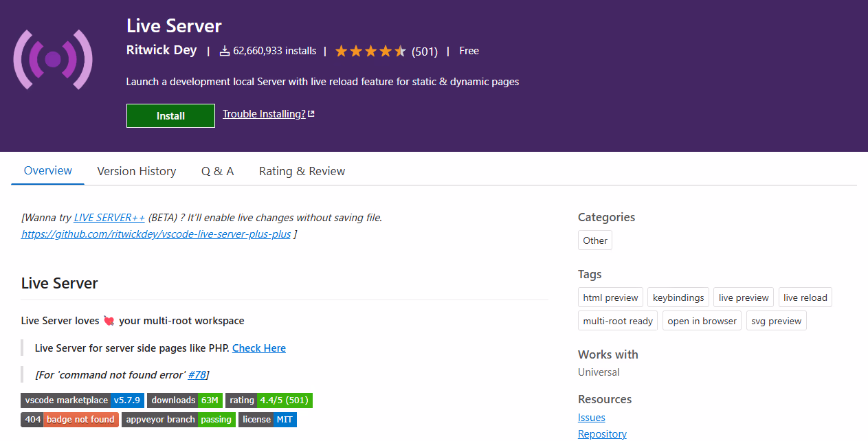Select the html preview tag
The height and width of the screenshot is (441, 868).
[x=610, y=297]
